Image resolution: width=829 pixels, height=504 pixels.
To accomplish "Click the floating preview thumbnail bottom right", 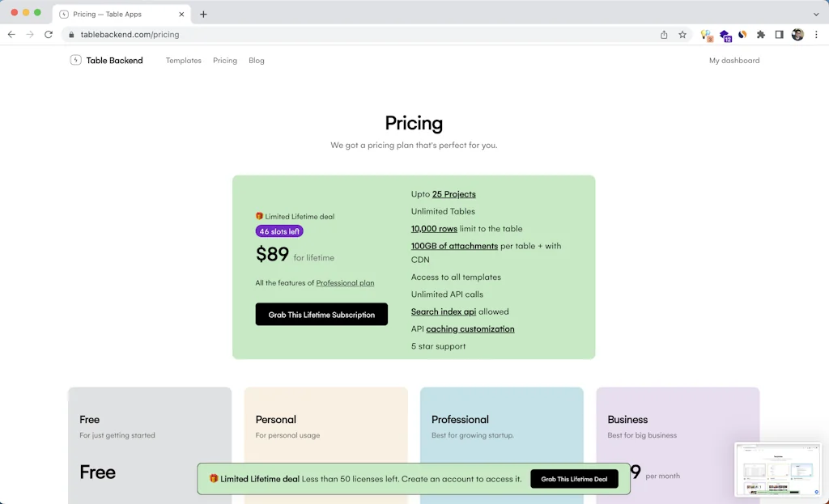I will click(778, 468).
